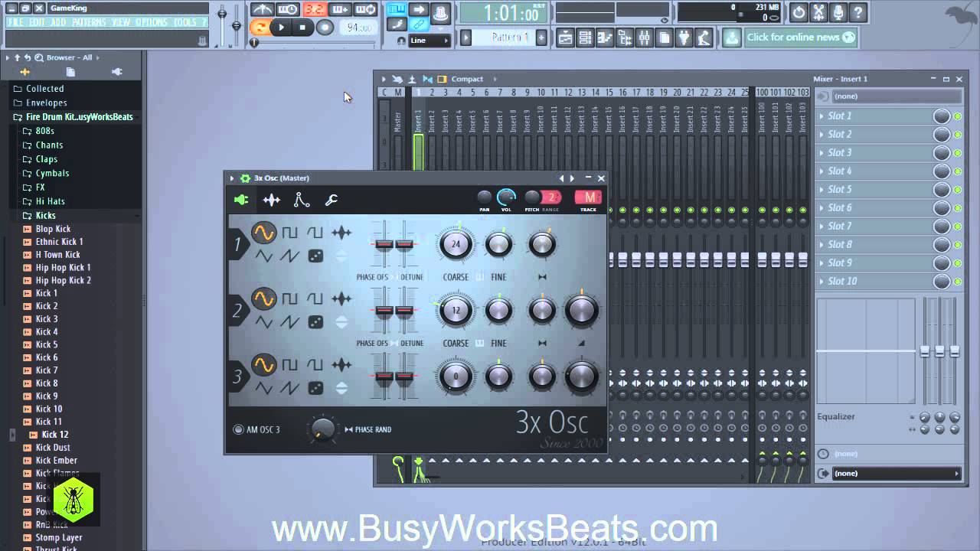
Task: Expand Slot 4 options arrow
Action: tap(822, 171)
